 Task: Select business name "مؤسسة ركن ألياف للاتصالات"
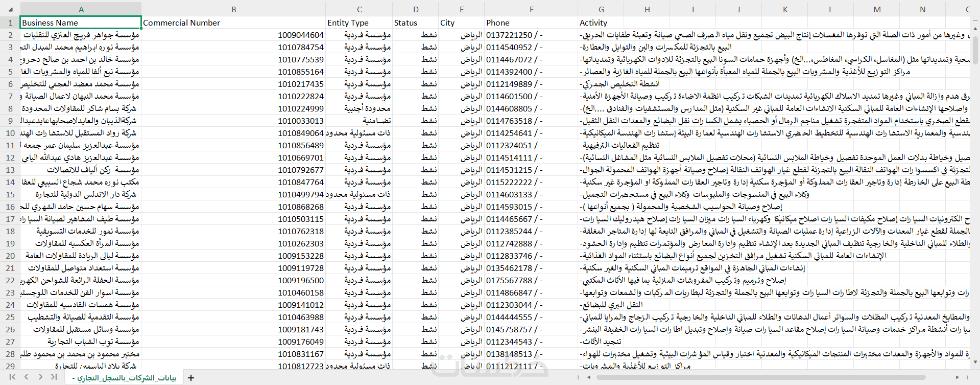tap(81, 170)
